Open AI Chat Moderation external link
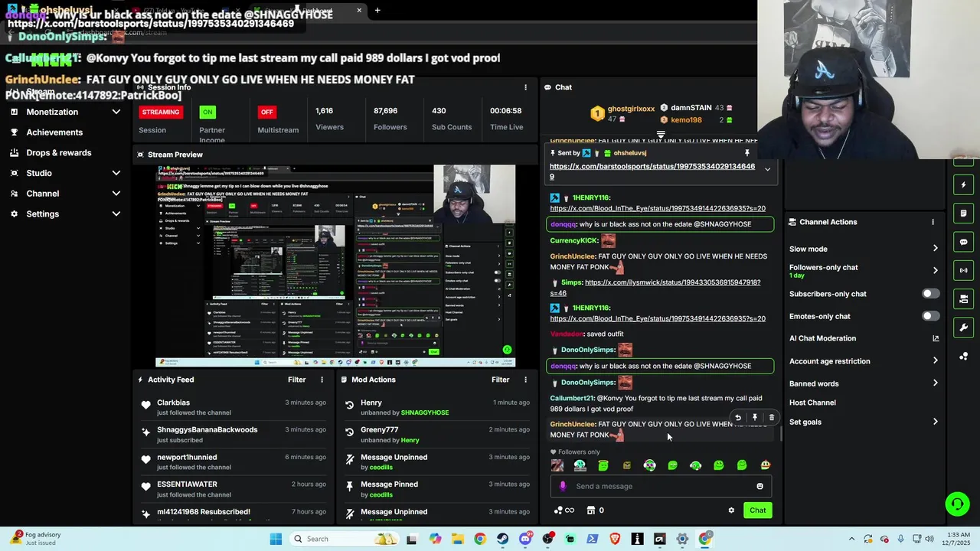This screenshot has height=551, width=980. tap(935, 338)
